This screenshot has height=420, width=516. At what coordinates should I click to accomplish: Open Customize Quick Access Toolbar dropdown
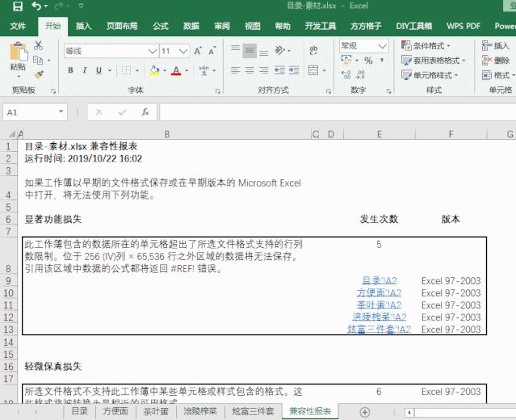pyautogui.click(x=81, y=6)
